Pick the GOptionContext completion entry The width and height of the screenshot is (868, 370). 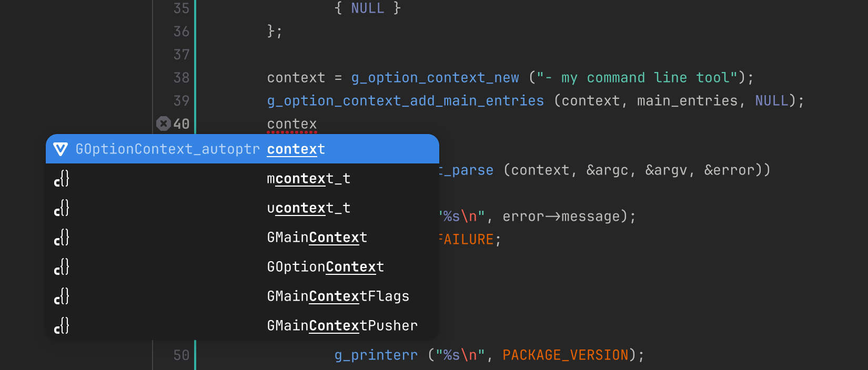pyautogui.click(x=243, y=267)
